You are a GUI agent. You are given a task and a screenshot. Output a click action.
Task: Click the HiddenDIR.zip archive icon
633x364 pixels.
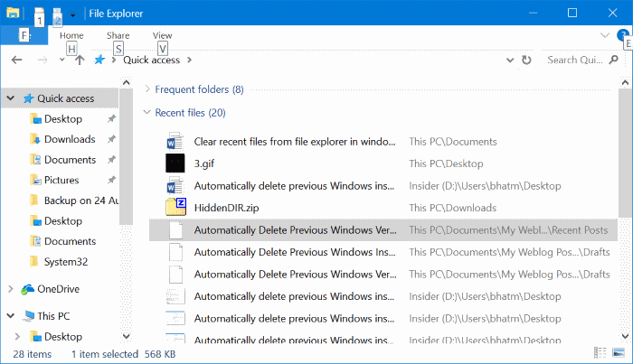pos(175,207)
